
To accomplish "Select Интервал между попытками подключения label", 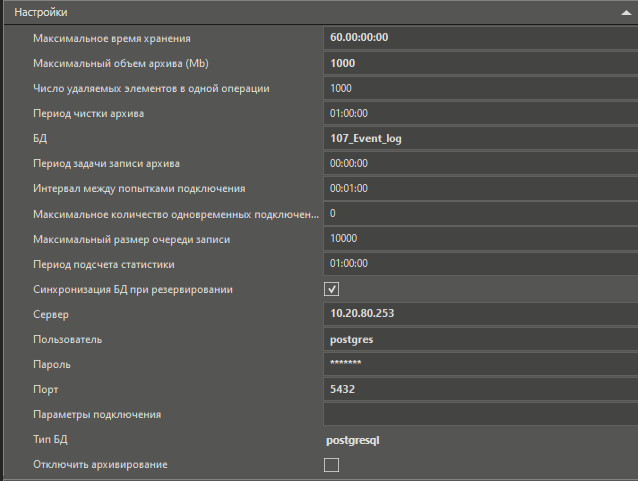I will tap(139, 189).
